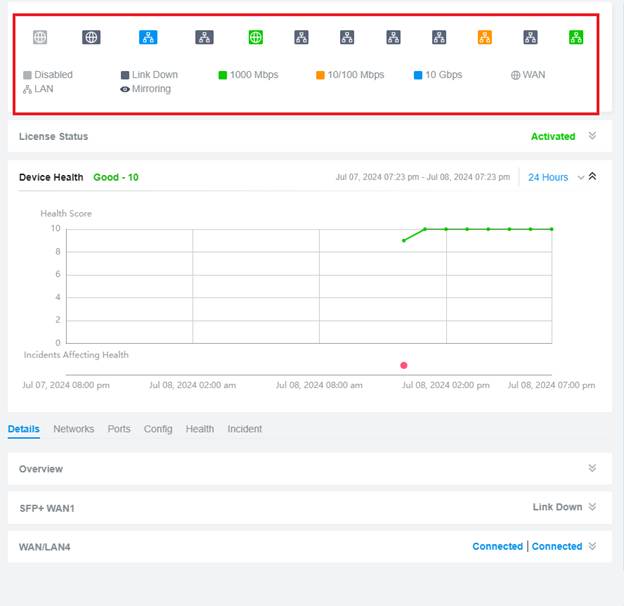Select the dark link-down WAN port icon

pos(91,37)
